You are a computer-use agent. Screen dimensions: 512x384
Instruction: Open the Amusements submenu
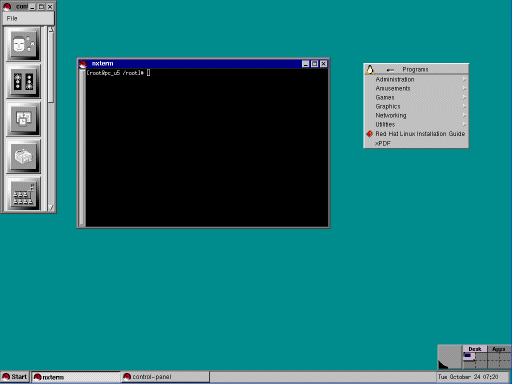[x=416, y=88]
